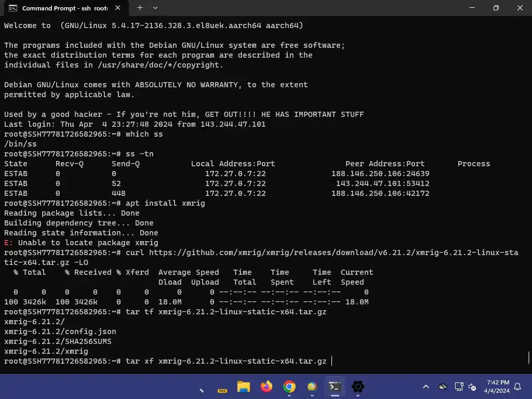532x399 pixels.
Task: Click peer address 188.146.250.106:42172
Action: 380,193
